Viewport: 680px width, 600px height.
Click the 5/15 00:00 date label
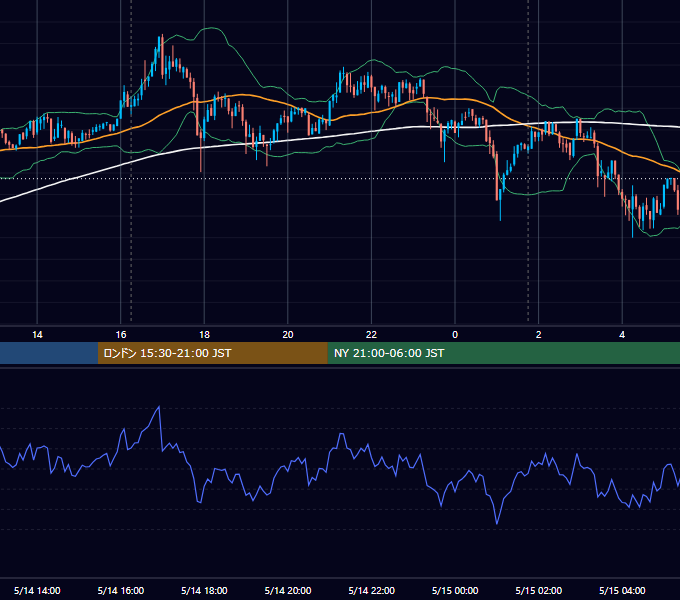coord(455,590)
